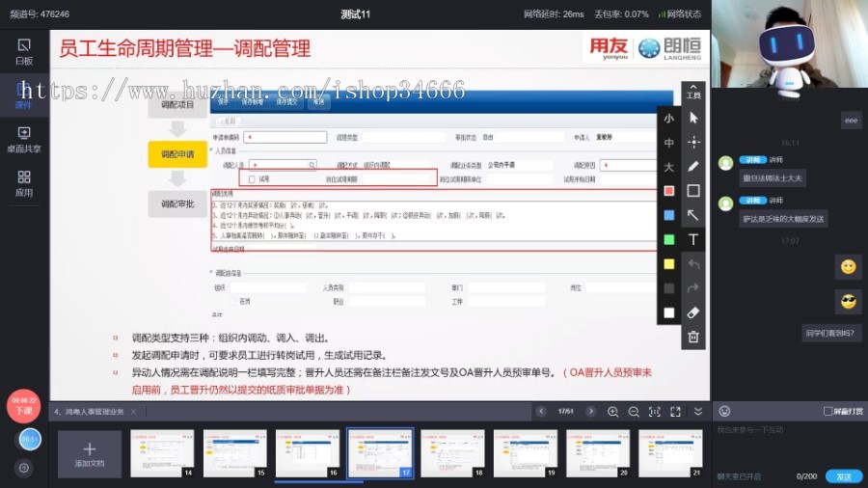The width and height of the screenshot is (868, 488).
Task: Select the eraser tool
Action: [693, 312]
